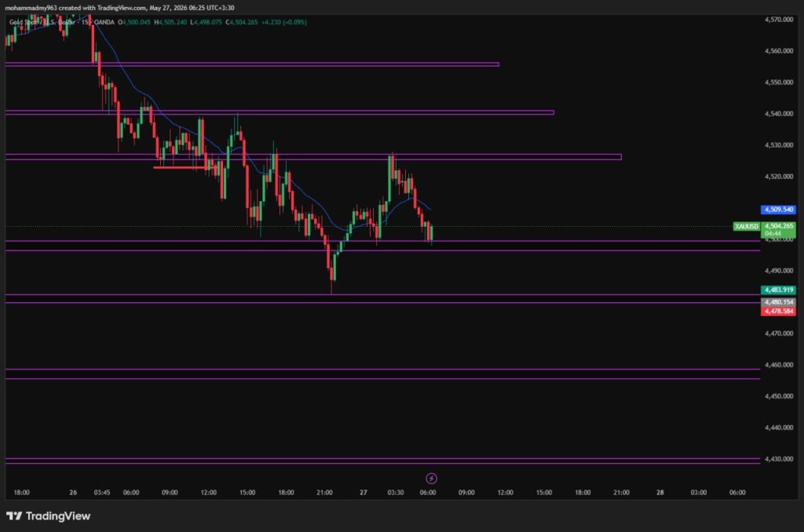Click the 4,430.000 price axis tick

tap(778, 459)
